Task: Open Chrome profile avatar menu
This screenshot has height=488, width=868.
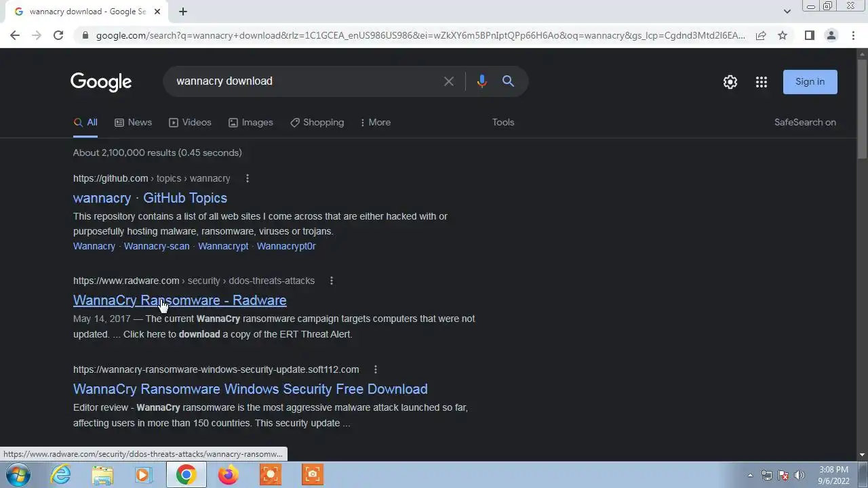Action: coord(831,35)
